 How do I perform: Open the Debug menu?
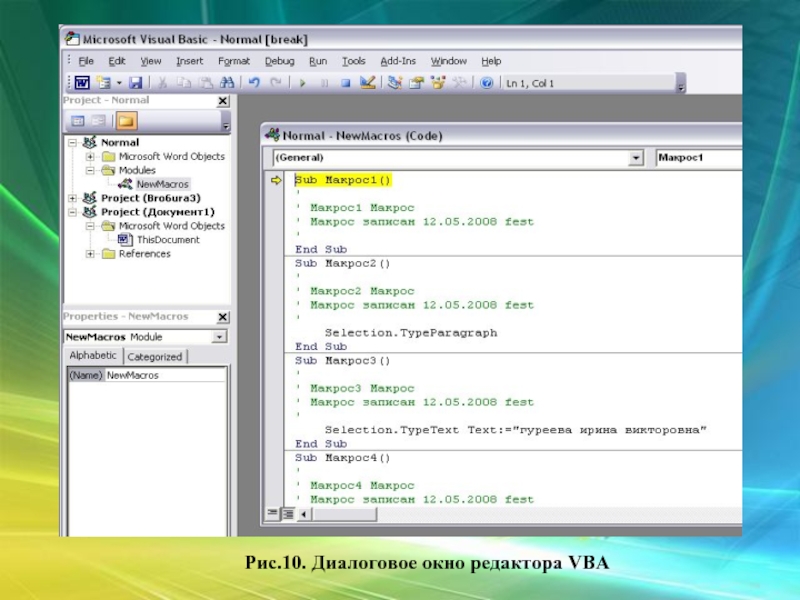pos(279,61)
